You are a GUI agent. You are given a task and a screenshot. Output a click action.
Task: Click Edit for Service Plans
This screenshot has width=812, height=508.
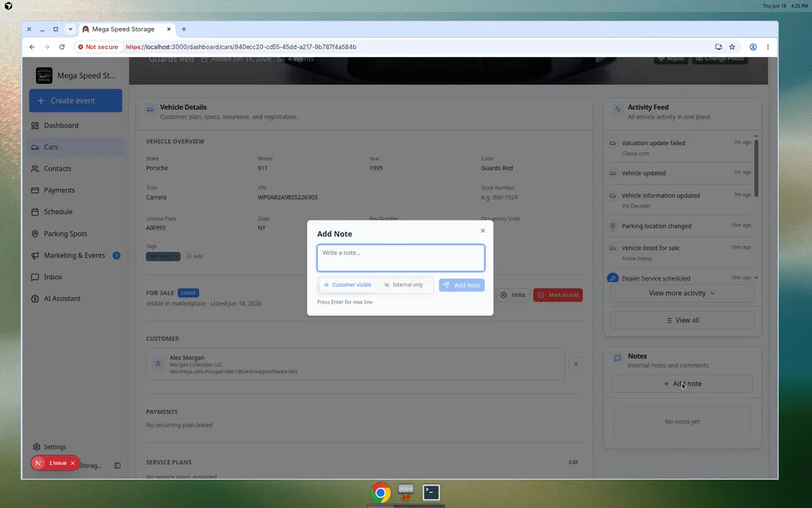tap(573, 462)
